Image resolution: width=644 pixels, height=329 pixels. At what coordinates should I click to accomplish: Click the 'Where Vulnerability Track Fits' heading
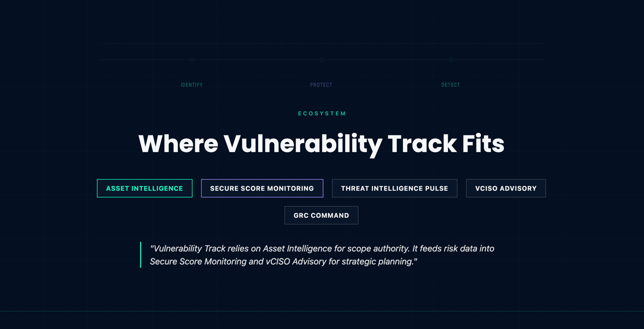(321, 144)
